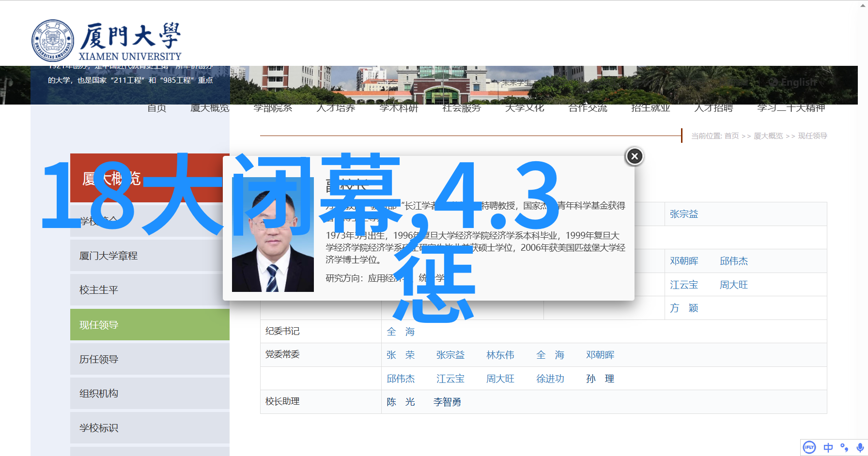Open 邱伟杰 in the row with 徐进功
Viewport: 868px width, 456px height.
coord(401,379)
